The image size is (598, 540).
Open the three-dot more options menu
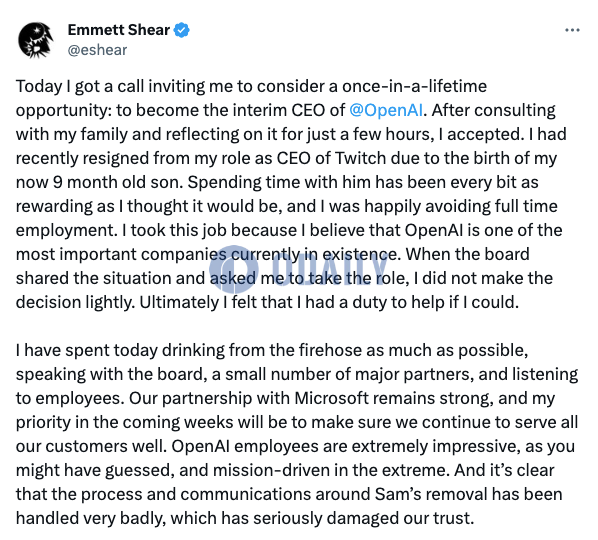(572, 30)
